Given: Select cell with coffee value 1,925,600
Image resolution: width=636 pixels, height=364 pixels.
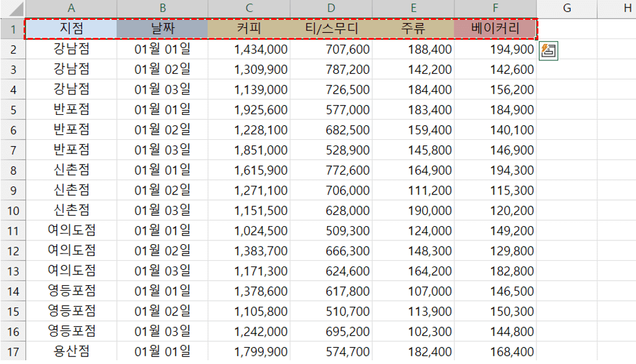Looking at the screenshot, I should coord(249,110).
